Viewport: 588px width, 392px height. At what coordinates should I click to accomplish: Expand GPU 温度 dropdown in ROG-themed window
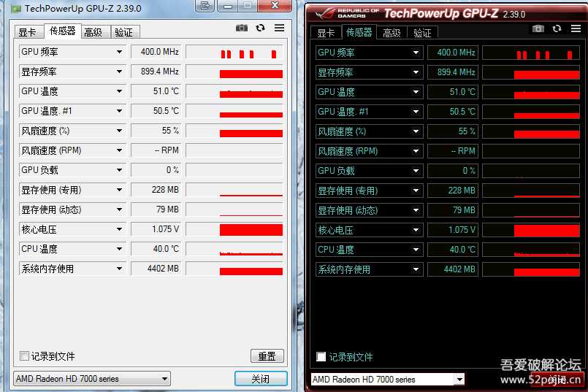click(x=416, y=92)
